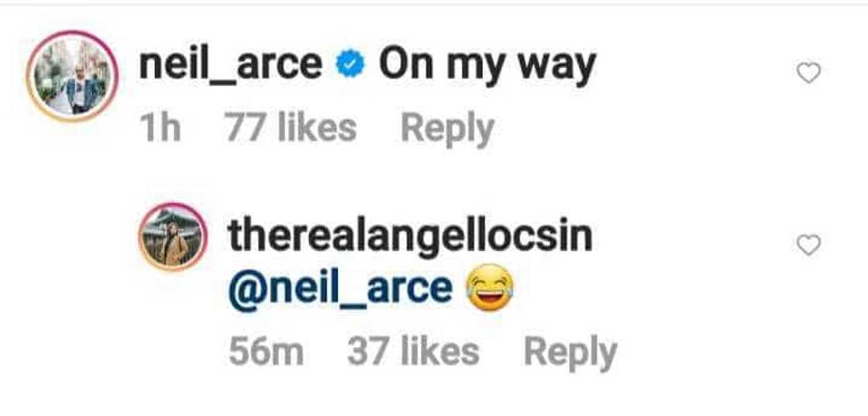Click the 1h timestamp
This screenshot has width=868, height=416.
(160, 128)
